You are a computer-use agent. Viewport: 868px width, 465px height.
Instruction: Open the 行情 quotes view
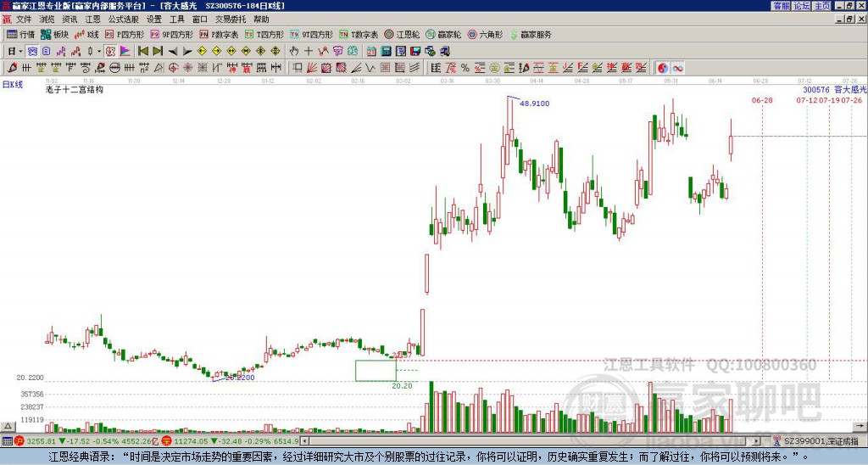[x=21, y=34]
